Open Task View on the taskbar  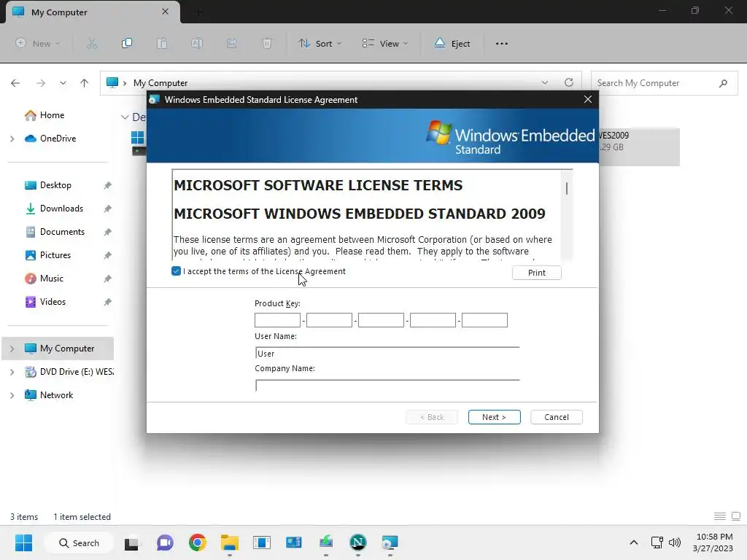pos(131,542)
